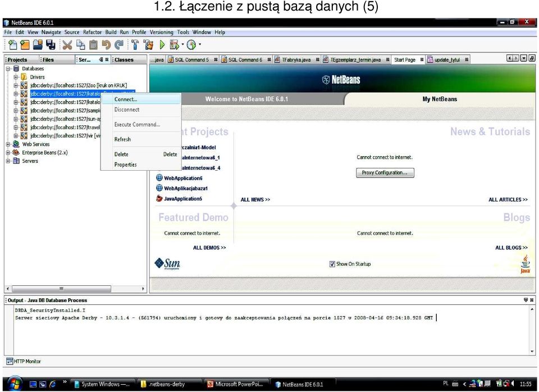The image size is (539, 392).
Task: Click the Save All toolbar icon
Action: pos(51,45)
